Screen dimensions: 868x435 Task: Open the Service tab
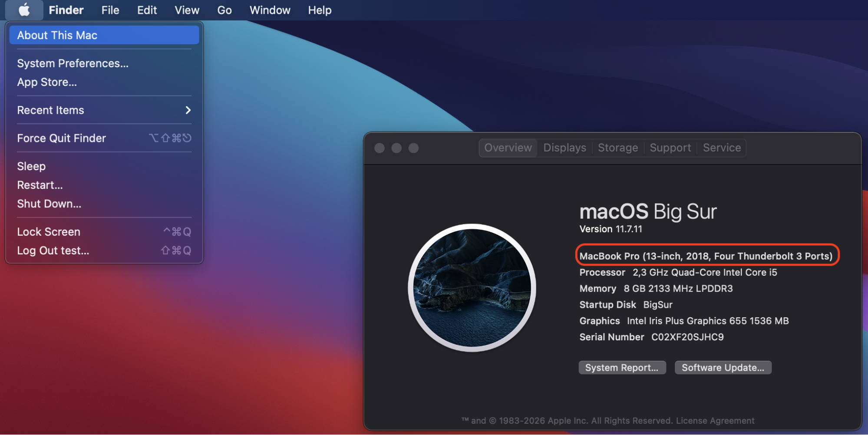[722, 148]
